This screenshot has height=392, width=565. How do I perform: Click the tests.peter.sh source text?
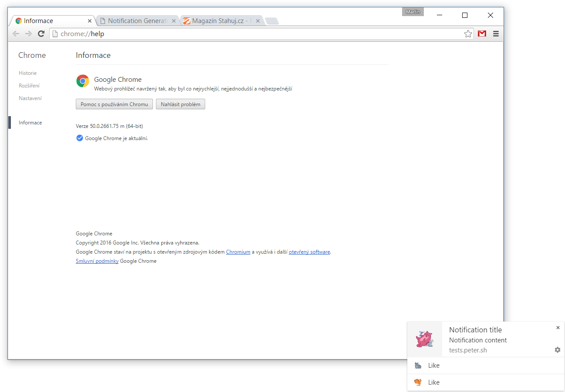pyautogui.click(x=468, y=350)
